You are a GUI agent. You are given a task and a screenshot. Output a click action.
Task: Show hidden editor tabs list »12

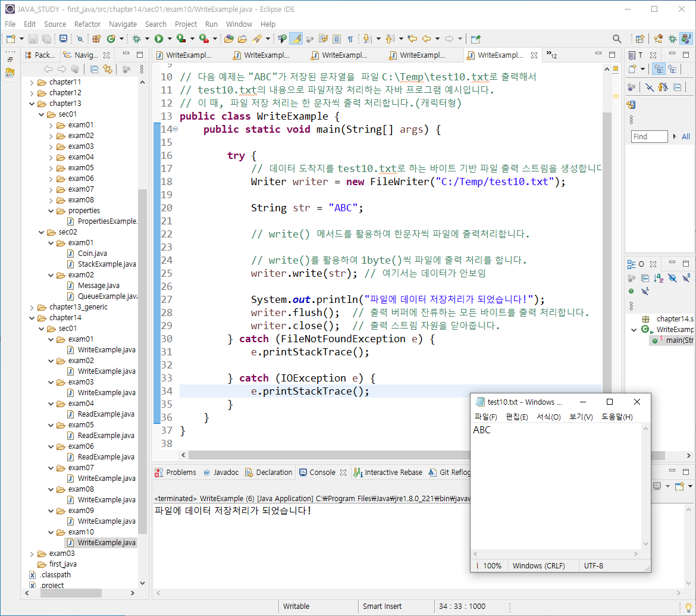coord(551,55)
